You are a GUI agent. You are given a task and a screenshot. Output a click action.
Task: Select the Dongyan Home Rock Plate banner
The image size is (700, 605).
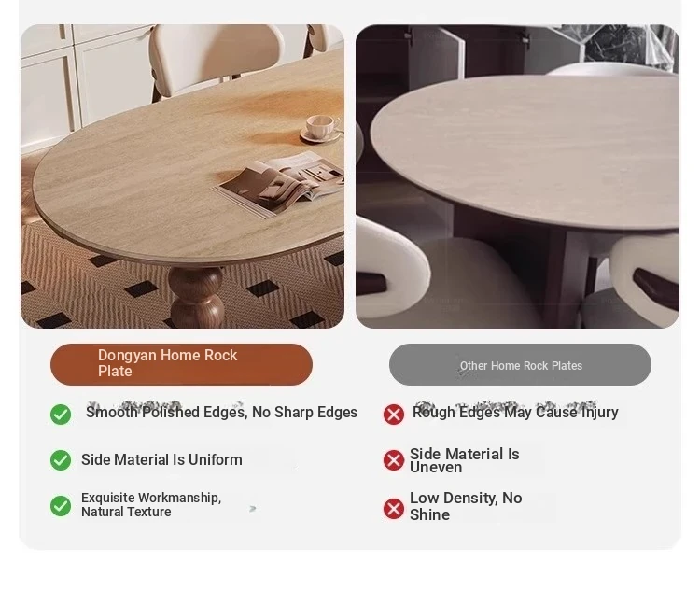[181, 364]
